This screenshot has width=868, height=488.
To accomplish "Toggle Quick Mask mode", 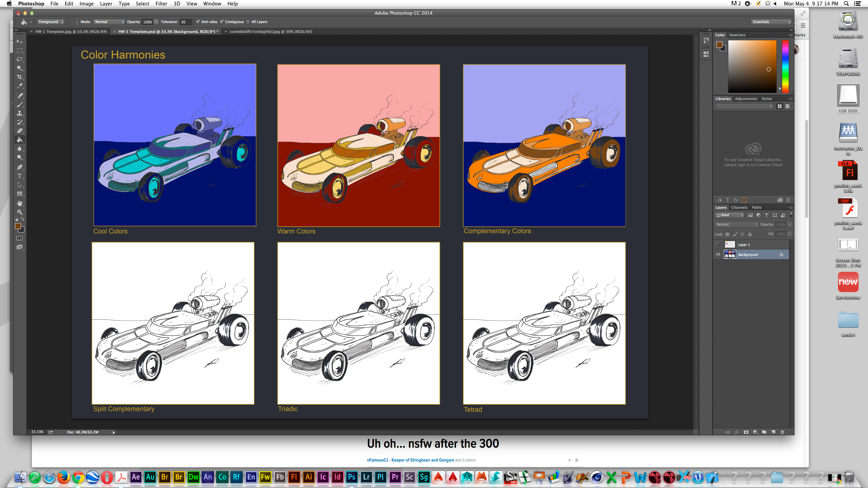I will [20, 238].
